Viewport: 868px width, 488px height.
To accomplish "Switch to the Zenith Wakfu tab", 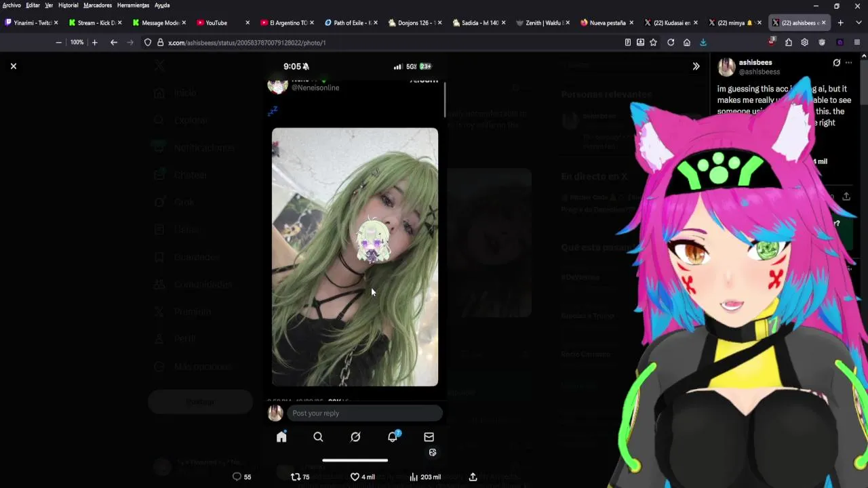I will (x=543, y=22).
